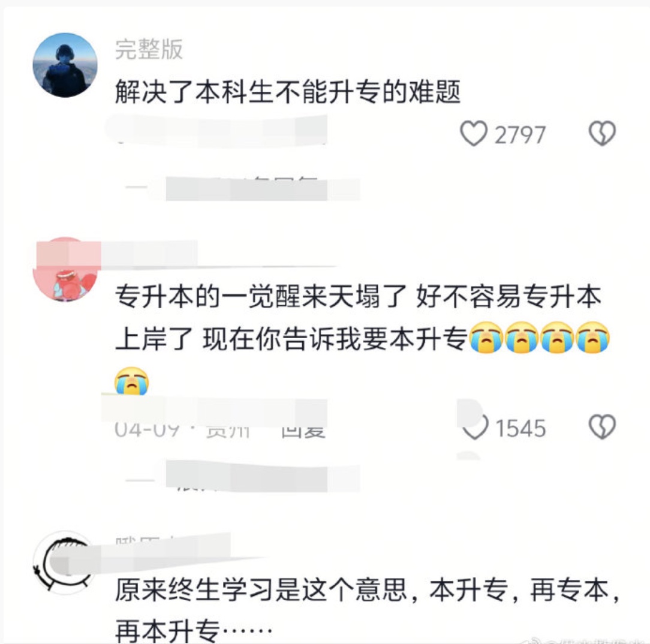Expand replies under the 2797-like comment
Viewport: 650px width, 644px height.
(242, 188)
